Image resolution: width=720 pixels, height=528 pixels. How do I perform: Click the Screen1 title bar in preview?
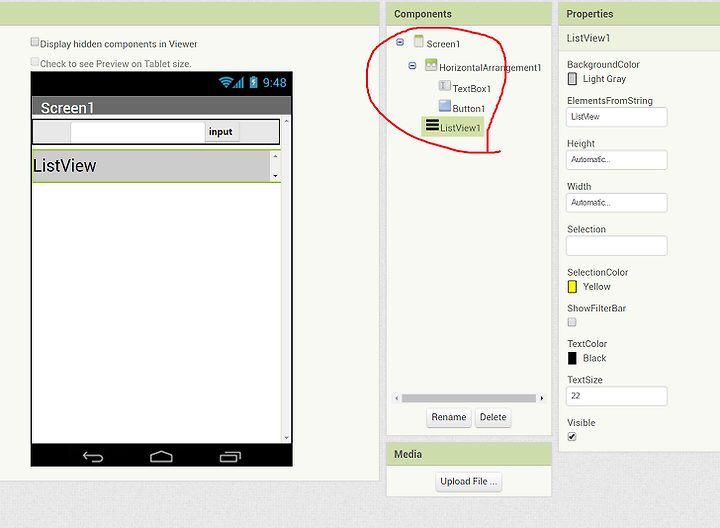tap(161, 106)
